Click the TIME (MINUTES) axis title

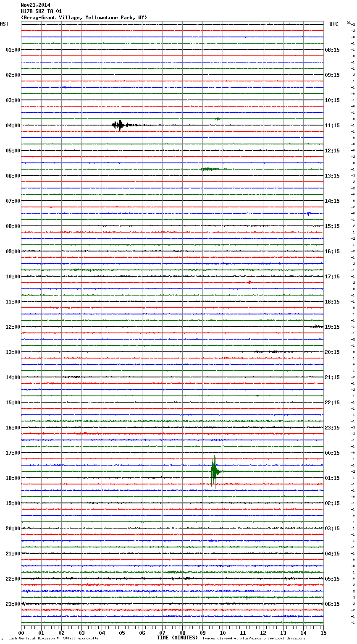point(177,638)
